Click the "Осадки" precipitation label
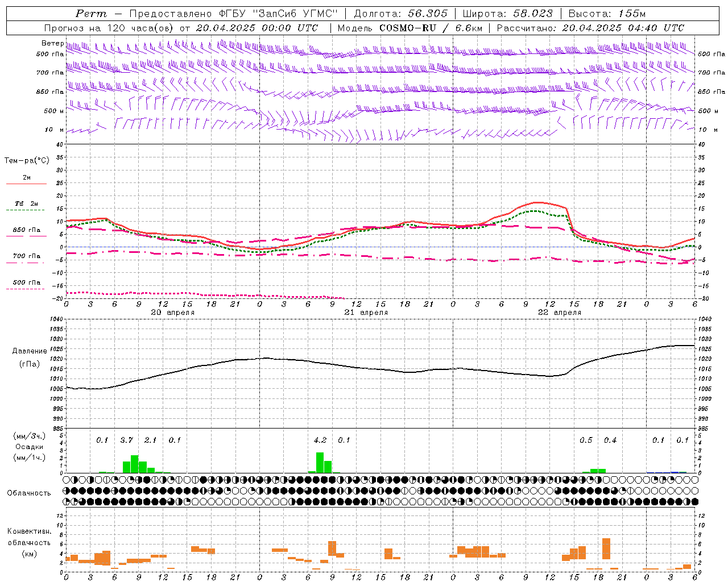This screenshot has height=582, width=728. 30,447
